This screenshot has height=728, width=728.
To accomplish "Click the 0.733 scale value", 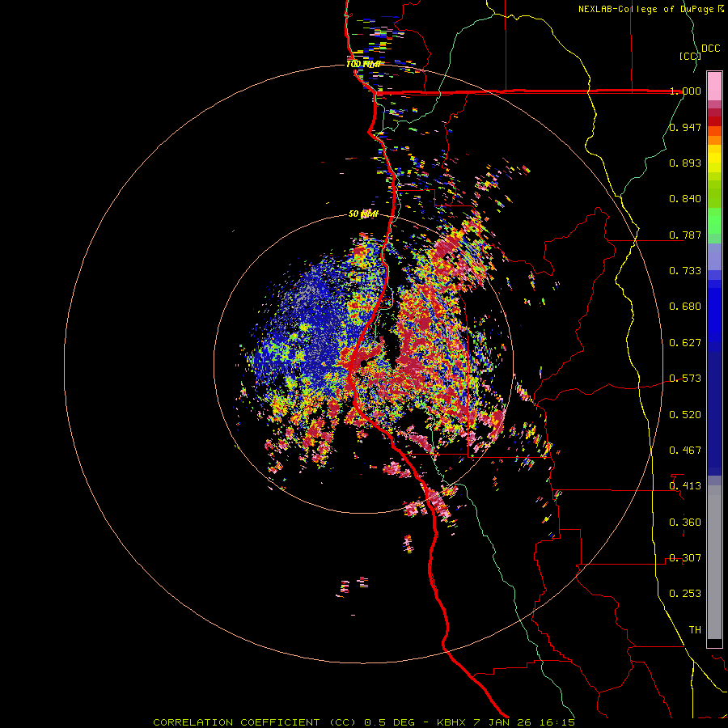I will pyautogui.click(x=685, y=271).
